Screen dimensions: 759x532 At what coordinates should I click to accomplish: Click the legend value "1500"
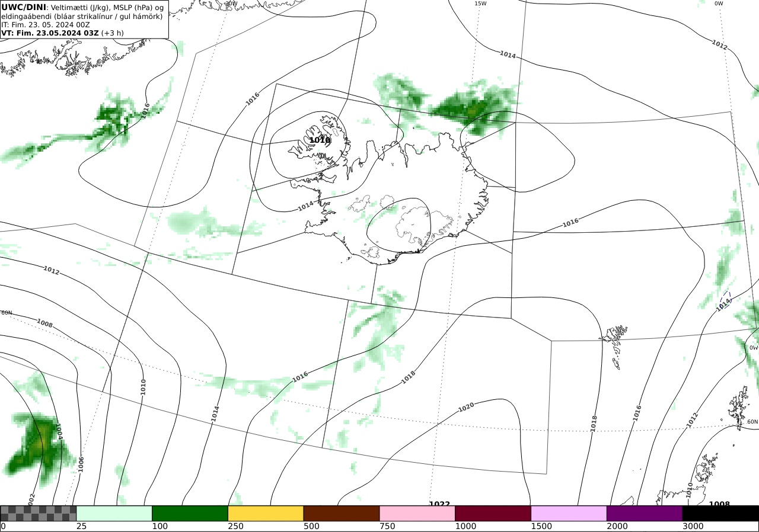coord(541,526)
